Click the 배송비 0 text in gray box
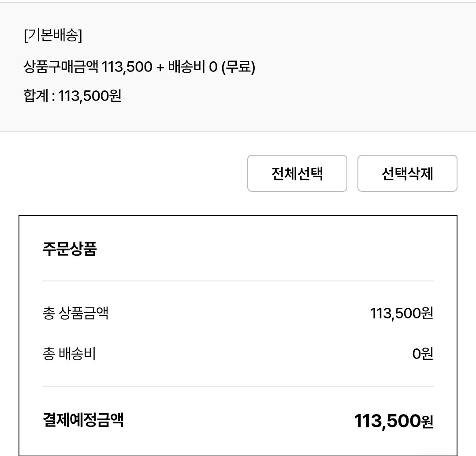The height and width of the screenshot is (456, 476). click(193, 67)
